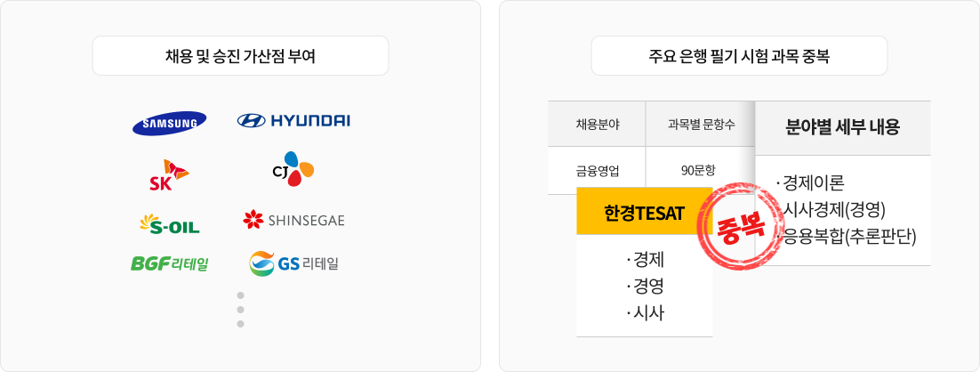Viewport: 980px width, 372px height.
Task: Click the 90문항 table cell
Action: click(700, 169)
